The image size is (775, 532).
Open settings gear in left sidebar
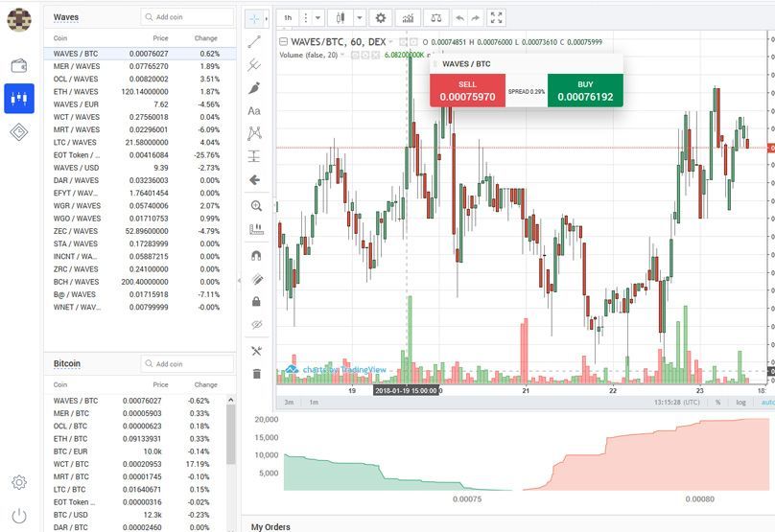tap(19, 482)
